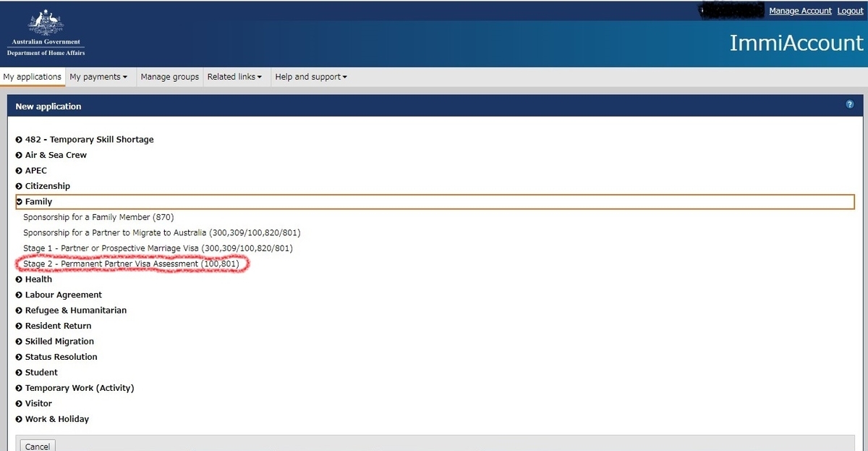Click the Cancel button
Viewport: 868px width, 451px height.
(38, 446)
